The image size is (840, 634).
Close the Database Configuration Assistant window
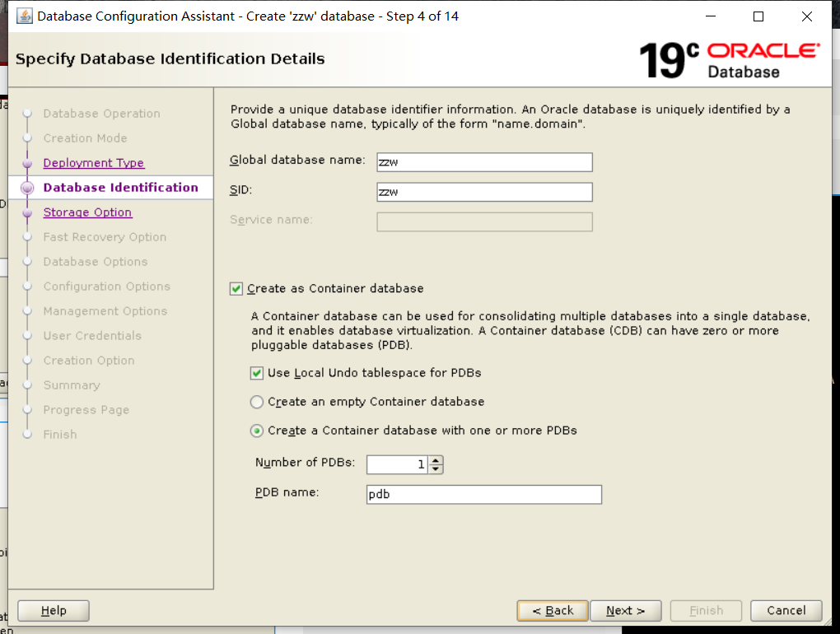tap(807, 16)
